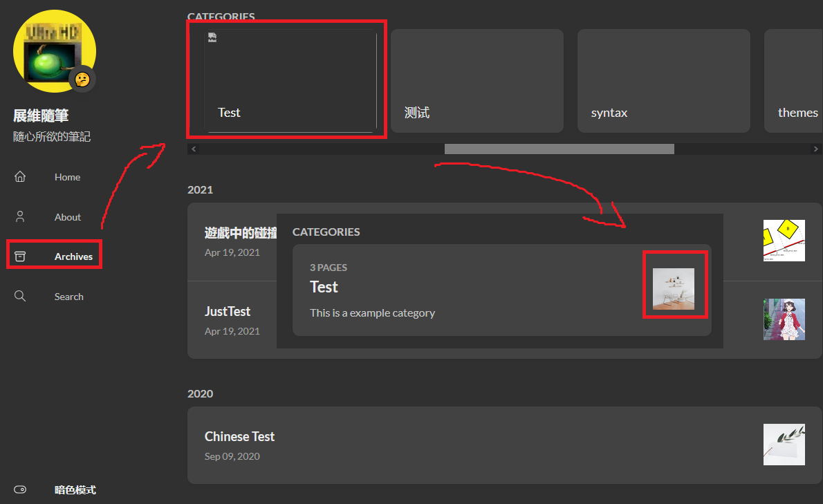Click the right arrow on categories carousel
Screen dimensions: 823x504
(x=815, y=148)
